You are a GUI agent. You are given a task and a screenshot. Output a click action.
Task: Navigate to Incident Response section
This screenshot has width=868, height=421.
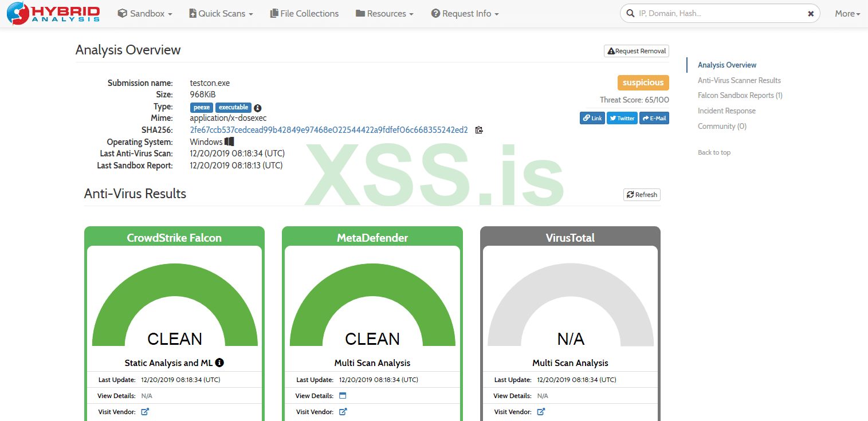pyautogui.click(x=726, y=111)
